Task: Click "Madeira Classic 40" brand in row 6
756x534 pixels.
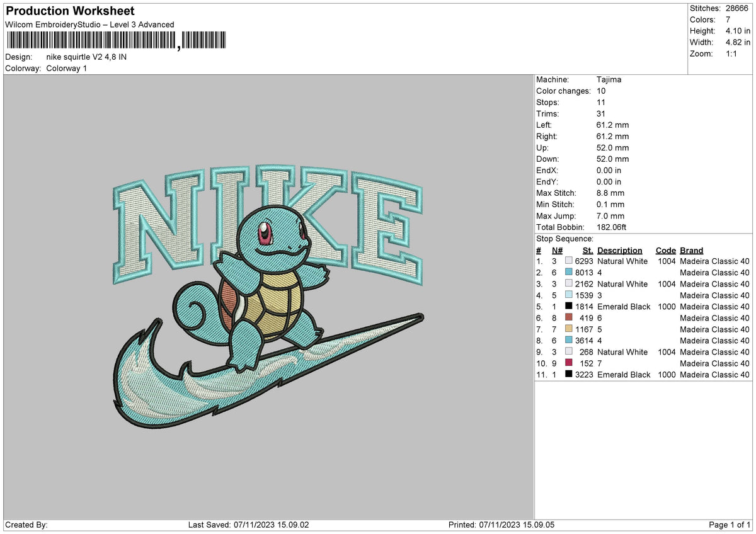Action: tap(715, 317)
